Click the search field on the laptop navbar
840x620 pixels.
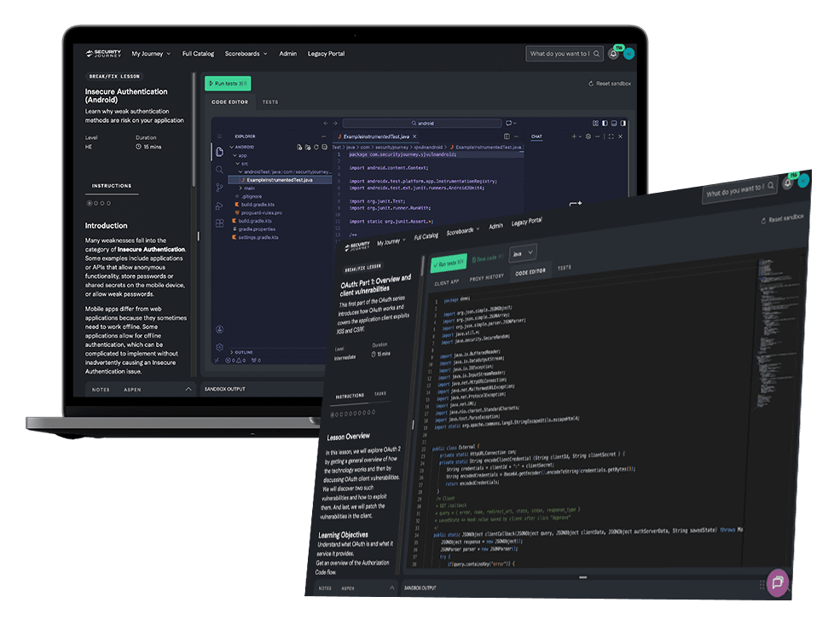click(559, 54)
